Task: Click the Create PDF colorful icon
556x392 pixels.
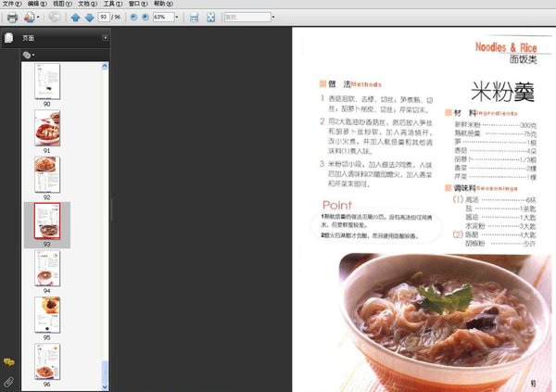Action: click(29, 17)
